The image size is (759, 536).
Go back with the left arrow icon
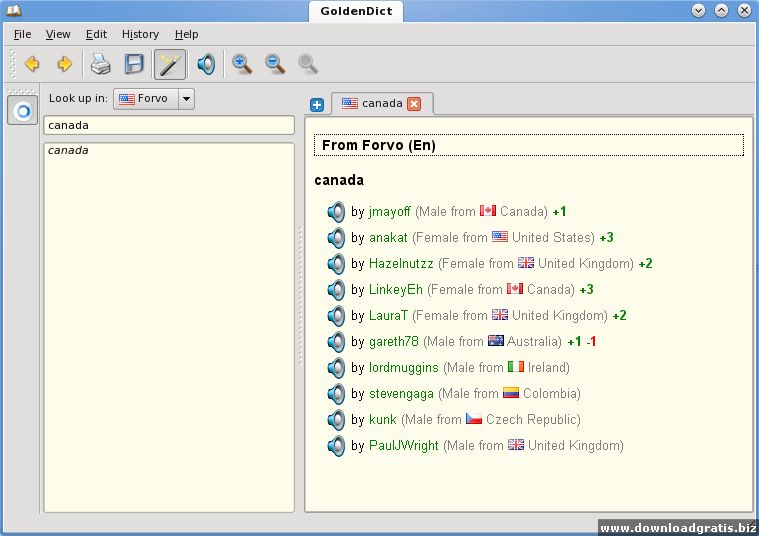32,64
